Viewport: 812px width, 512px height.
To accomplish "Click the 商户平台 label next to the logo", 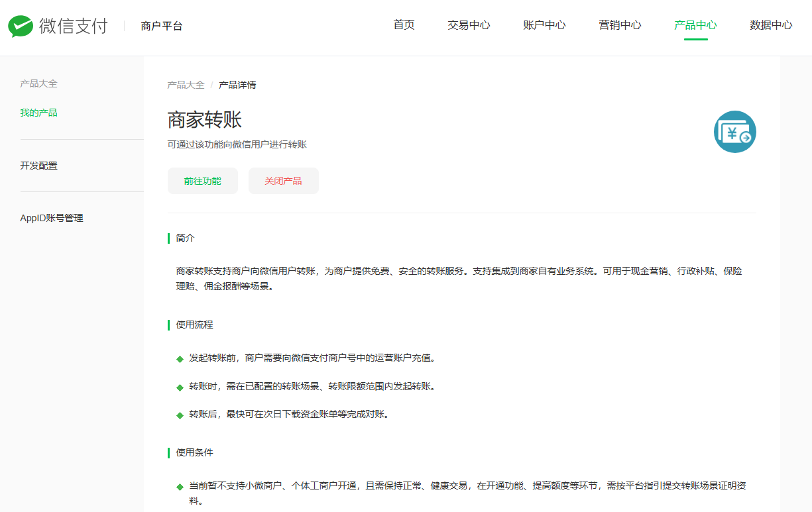I will click(x=162, y=25).
